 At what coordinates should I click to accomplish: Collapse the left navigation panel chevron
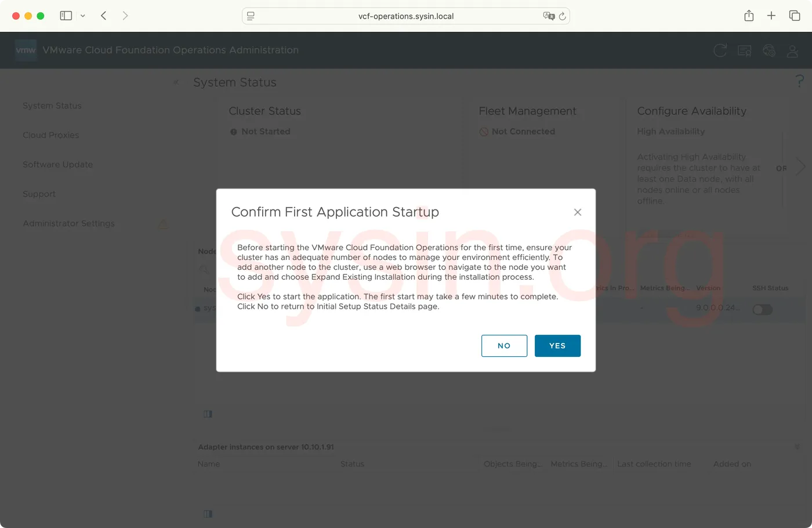click(176, 82)
